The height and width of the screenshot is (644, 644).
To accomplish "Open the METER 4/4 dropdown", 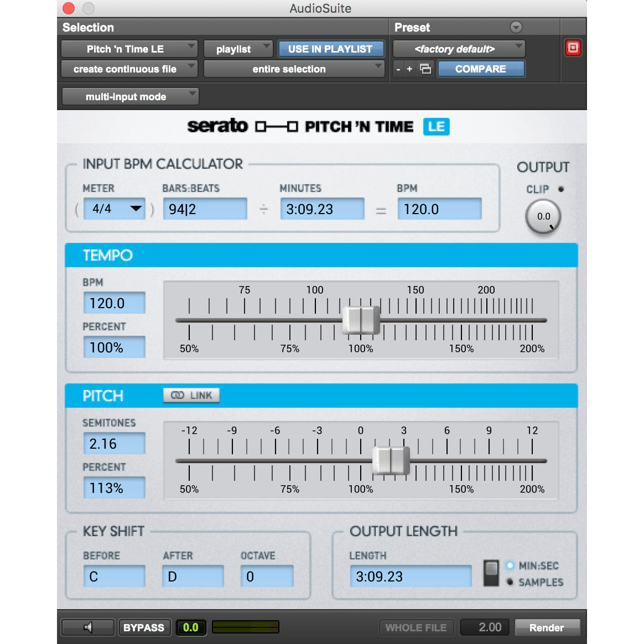I will tap(115, 209).
